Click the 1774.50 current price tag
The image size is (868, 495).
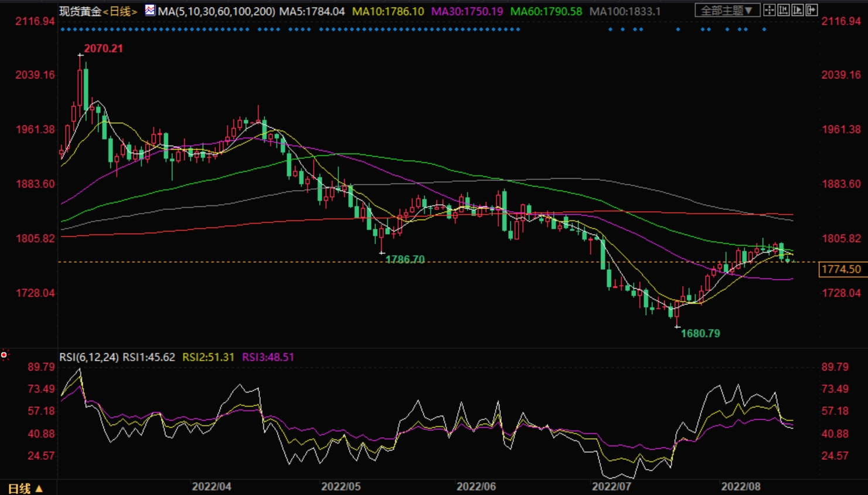(x=841, y=269)
